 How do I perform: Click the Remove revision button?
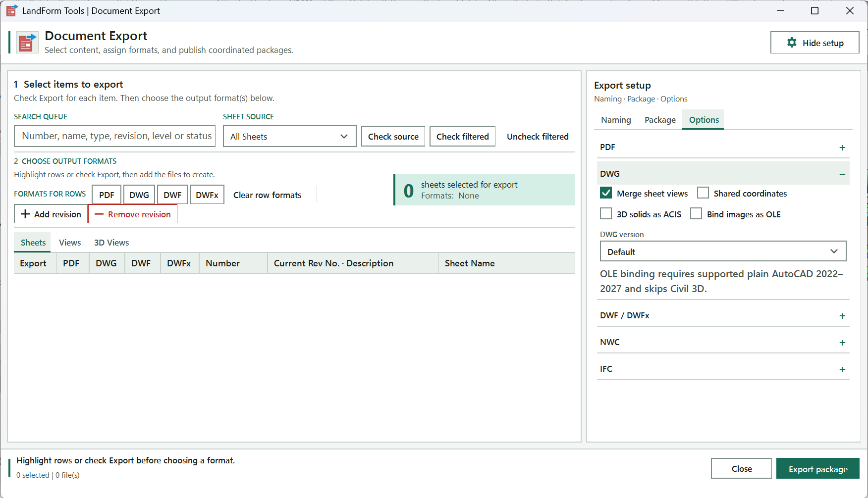[x=133, y=214]
